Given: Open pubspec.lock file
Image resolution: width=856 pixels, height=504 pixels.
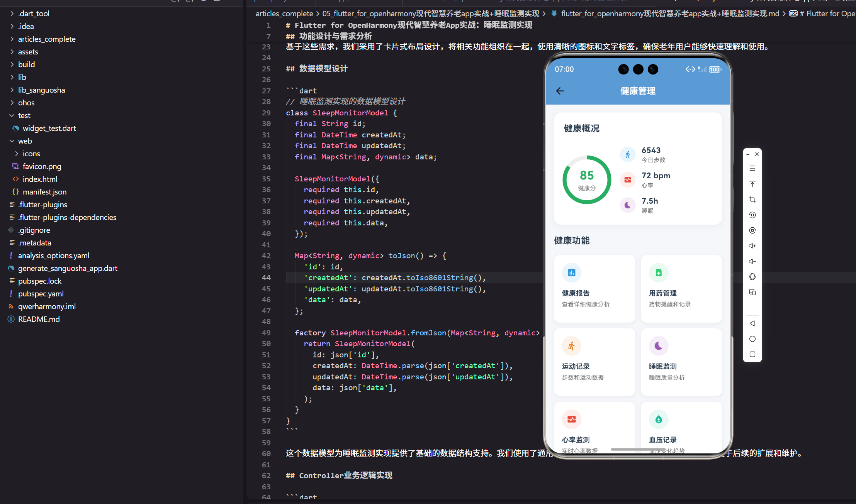Looking at the screenshot, I should [40, 281].
